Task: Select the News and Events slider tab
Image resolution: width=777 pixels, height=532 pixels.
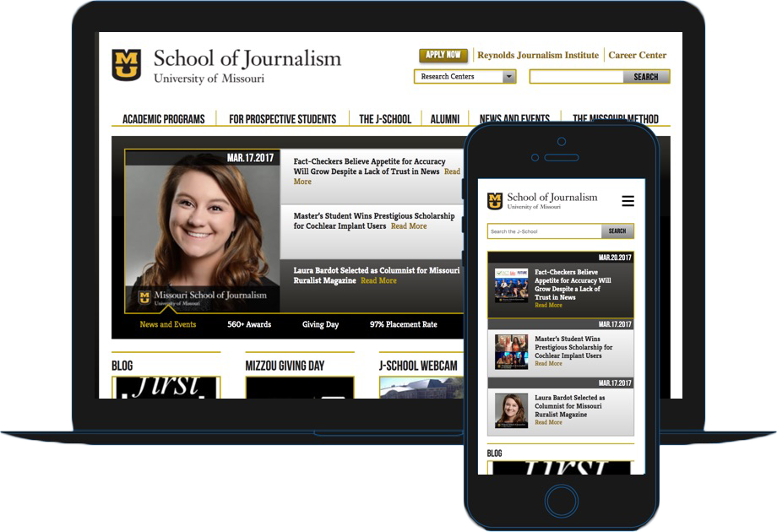Action: pos(168,324)
